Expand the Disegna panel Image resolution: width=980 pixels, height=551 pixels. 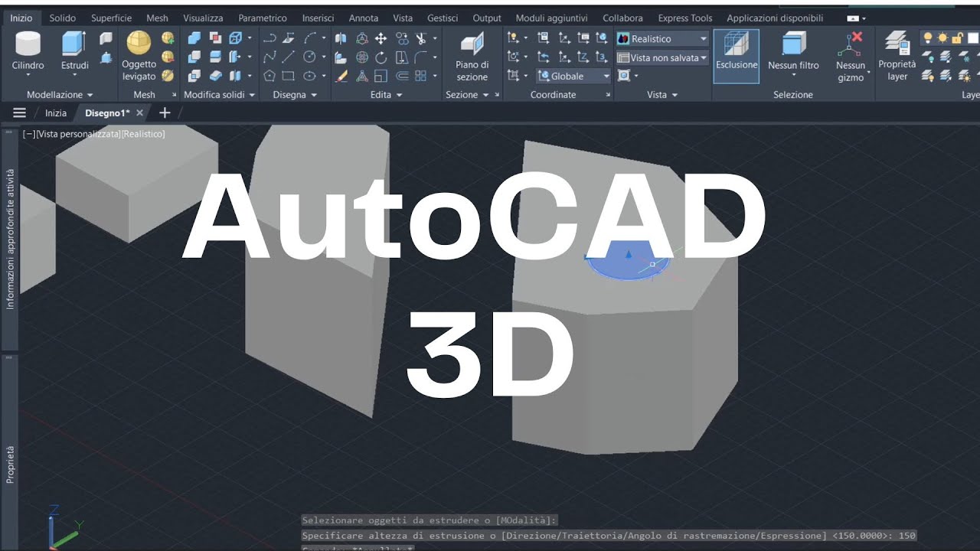295,95
